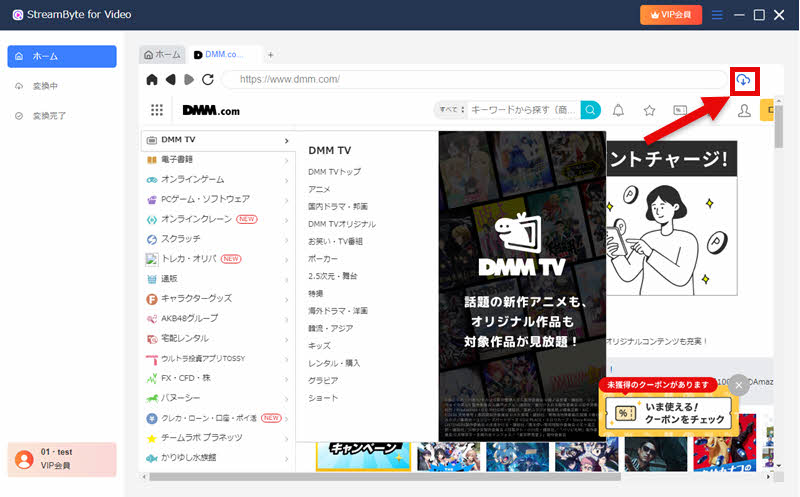The height and width of the screenshot is (497, 800).
Task: Switch to the ホーム browser tab
Action: point(162,55)
